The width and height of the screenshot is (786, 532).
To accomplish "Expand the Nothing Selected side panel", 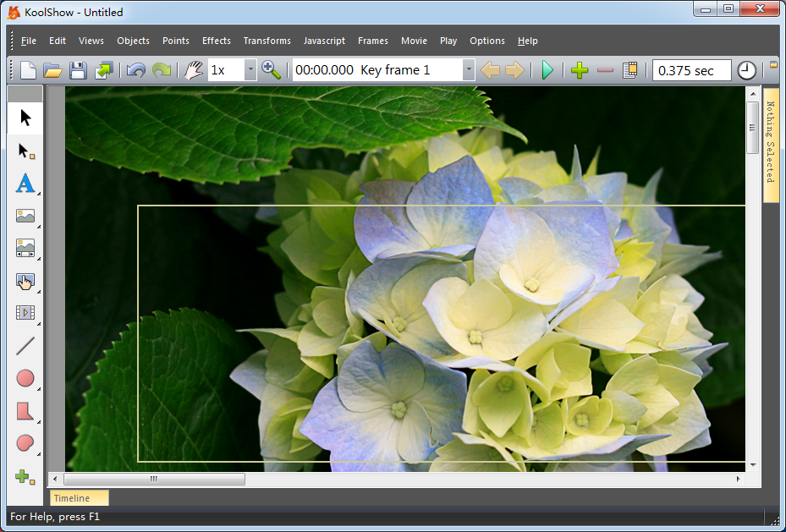I will coord(771,144).
